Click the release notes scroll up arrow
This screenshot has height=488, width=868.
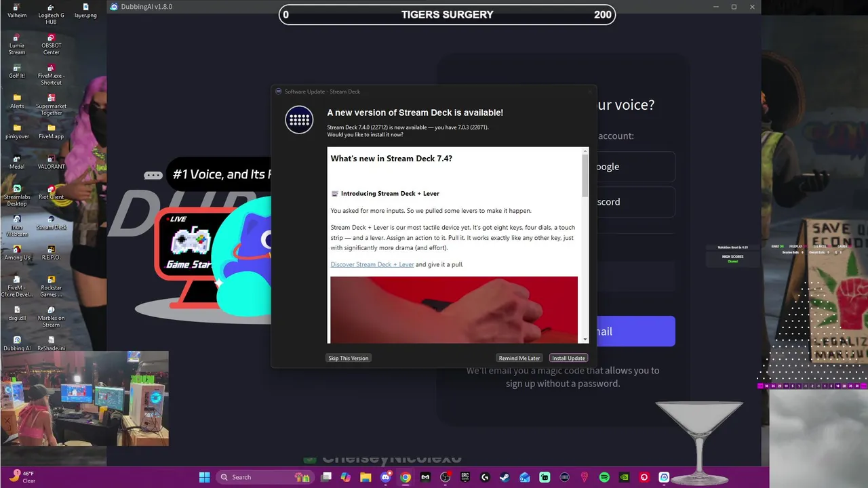coord(585,150)
